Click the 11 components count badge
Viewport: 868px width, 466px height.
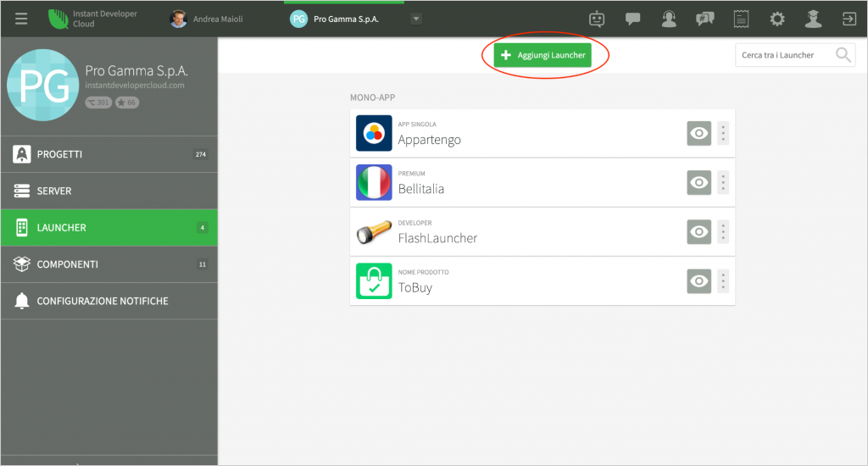tap(202, 264)
